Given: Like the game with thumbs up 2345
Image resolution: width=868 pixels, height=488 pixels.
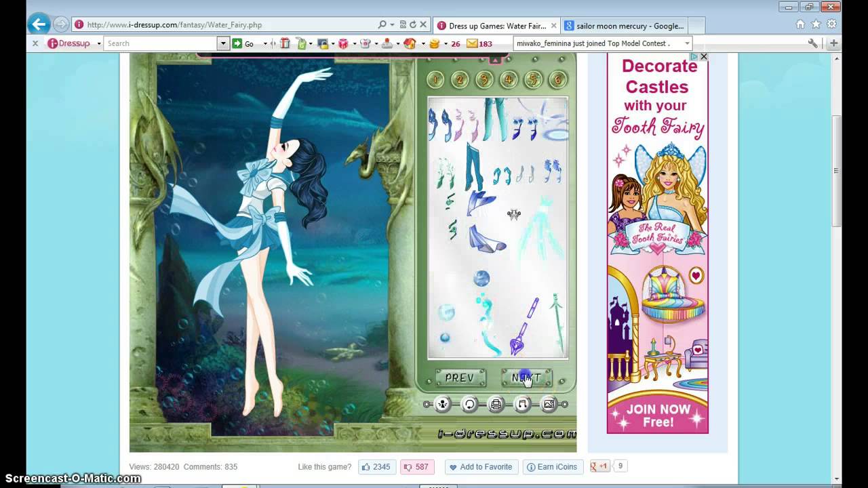Looking at the screenshot, I should pos(376,466).
